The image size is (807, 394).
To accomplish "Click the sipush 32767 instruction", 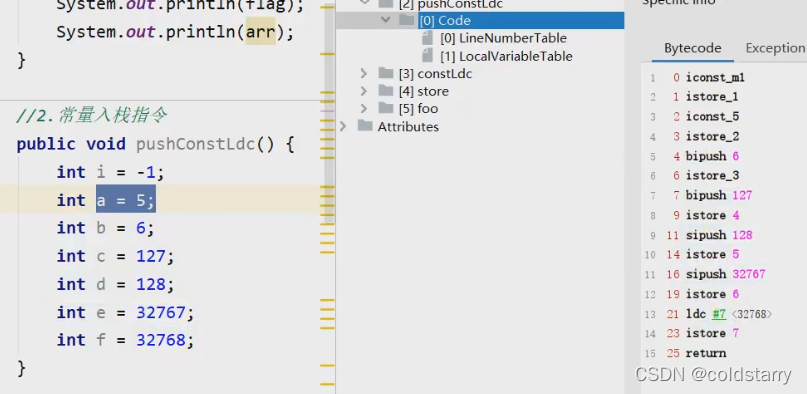I will (x=726, y=274).
